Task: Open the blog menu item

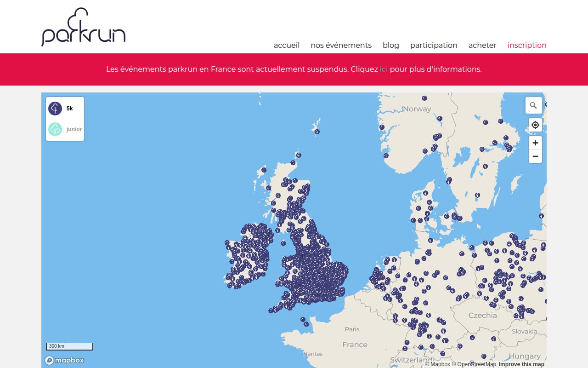Action: pyautogui.click(x=391, y=45)
